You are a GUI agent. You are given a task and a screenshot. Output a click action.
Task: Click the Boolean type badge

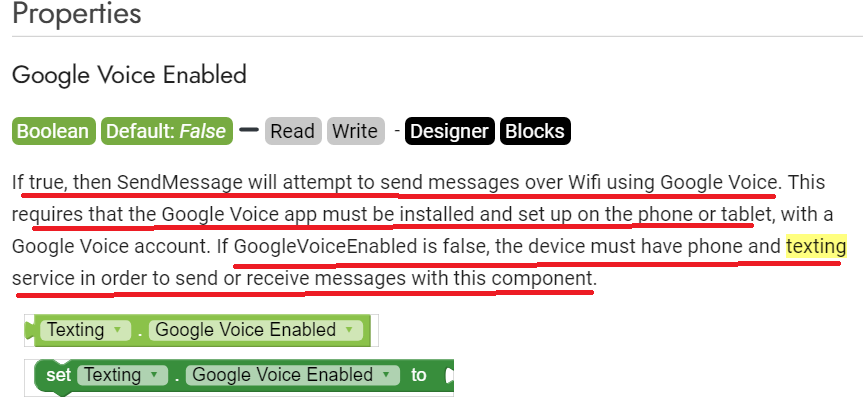[54, 131]
